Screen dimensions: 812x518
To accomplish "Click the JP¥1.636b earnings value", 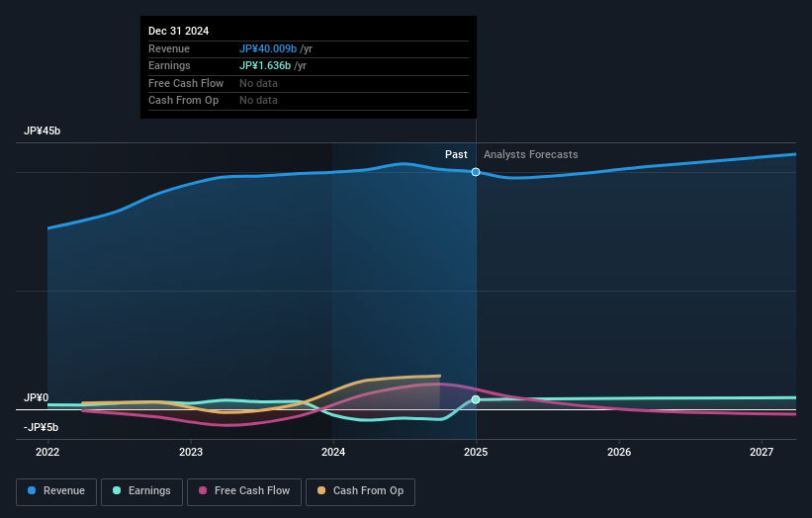I will [x=265, y=65].
